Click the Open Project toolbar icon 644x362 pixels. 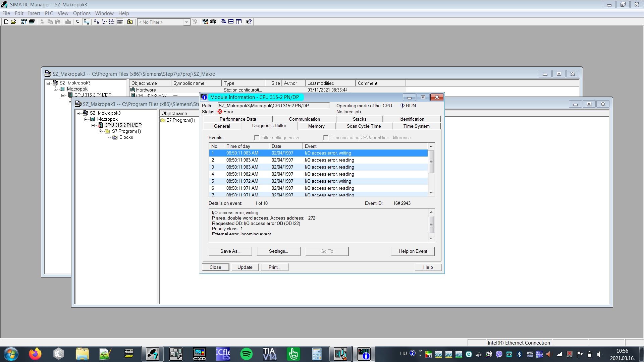pyautogui.click(x=14, y=22)
